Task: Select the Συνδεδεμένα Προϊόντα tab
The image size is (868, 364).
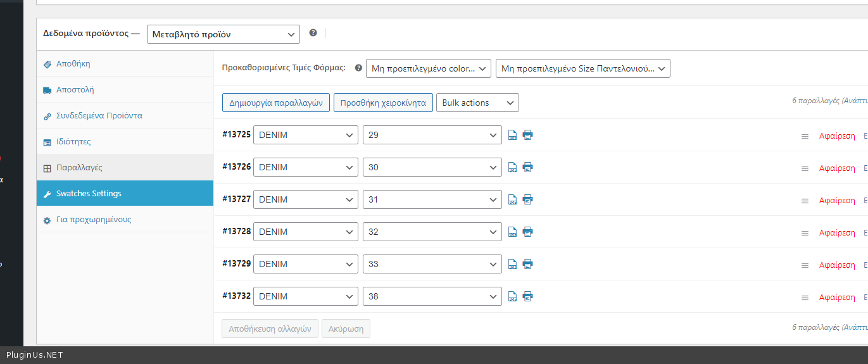Action: (x=99, y=116)
